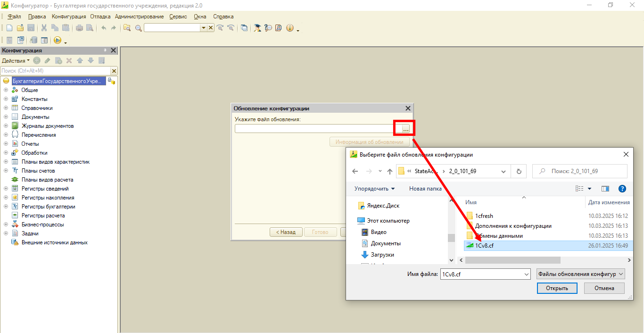Click the help icon in file dialog
Viewport: 644px width, 333px height.
click(622, 189)
